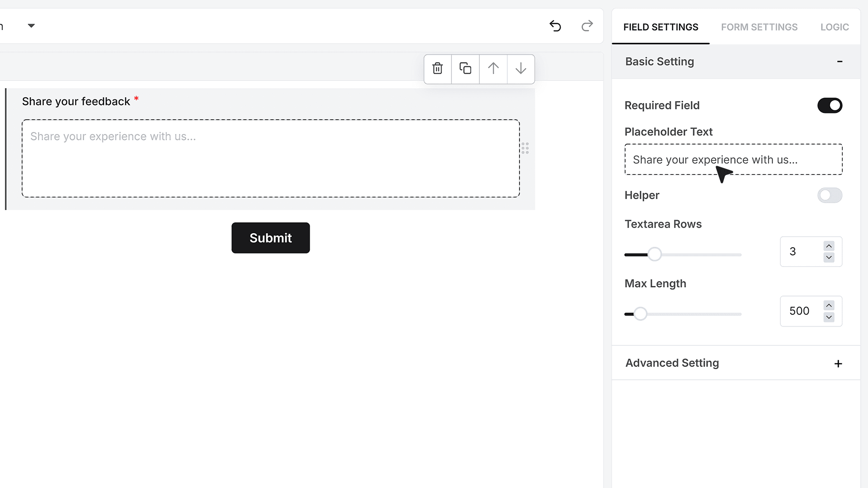Screen dimensions: 868x488
Task: Duplicate the field with copy icon
Action: (x=465, y=69)
